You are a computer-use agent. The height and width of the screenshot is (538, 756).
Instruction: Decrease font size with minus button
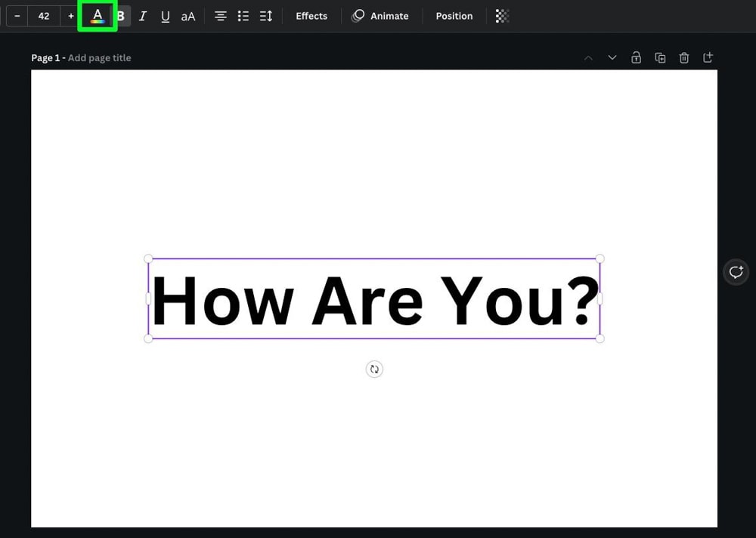click(17, 16)
